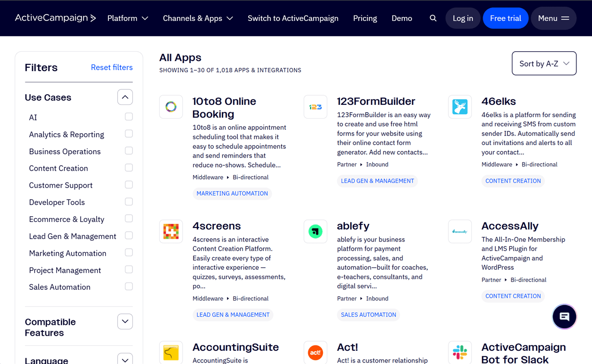Viewport: 592px width, 364px height.
Task: Click Content Creation tag under AccessAlly
Action: tap(513, 296)
